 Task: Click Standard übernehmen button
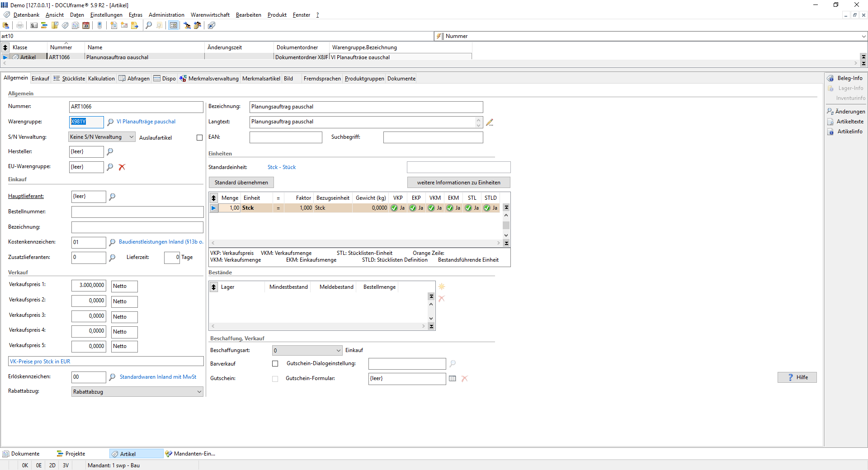coord(241,183)
